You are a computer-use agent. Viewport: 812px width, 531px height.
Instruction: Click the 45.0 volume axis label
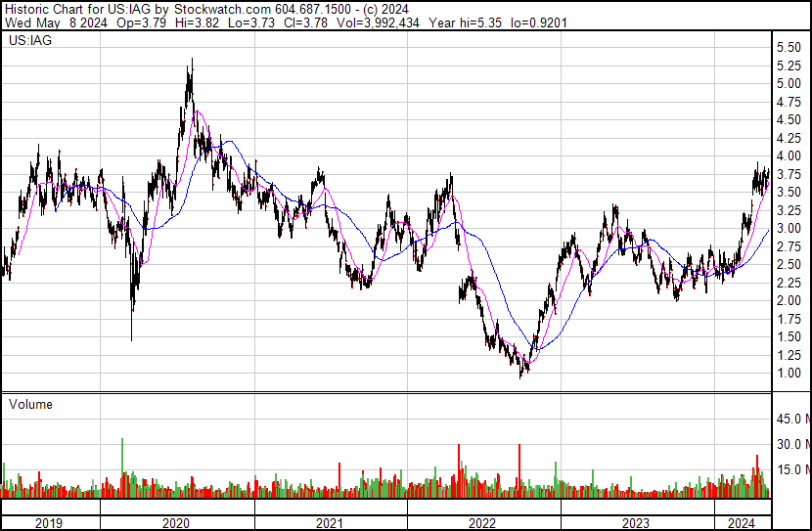coord(790,419)
